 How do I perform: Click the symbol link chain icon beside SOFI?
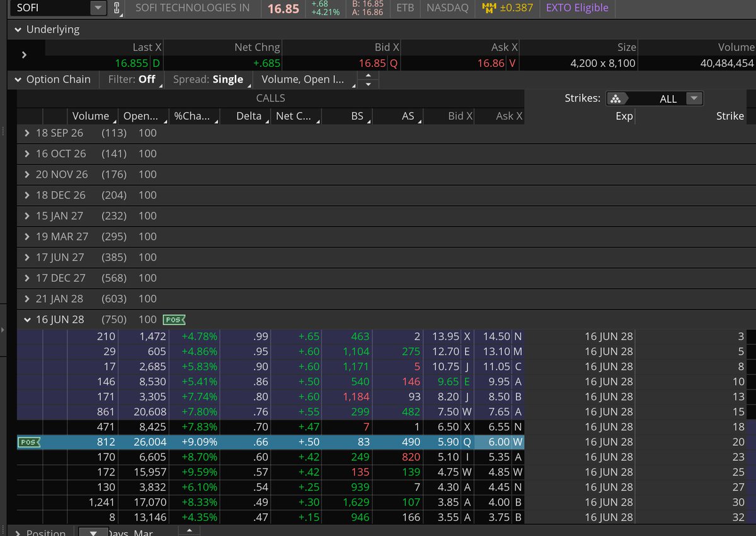[x=117, y=8]
